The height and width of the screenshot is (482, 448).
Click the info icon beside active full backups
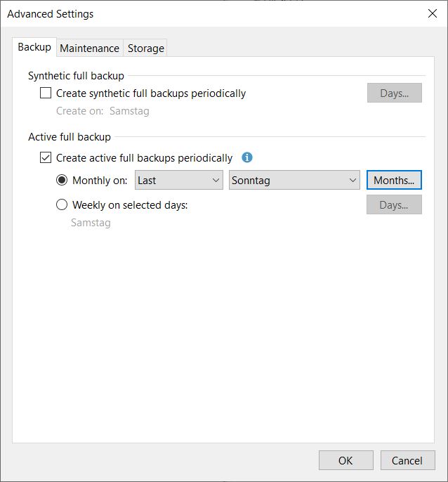coord(247,158)
